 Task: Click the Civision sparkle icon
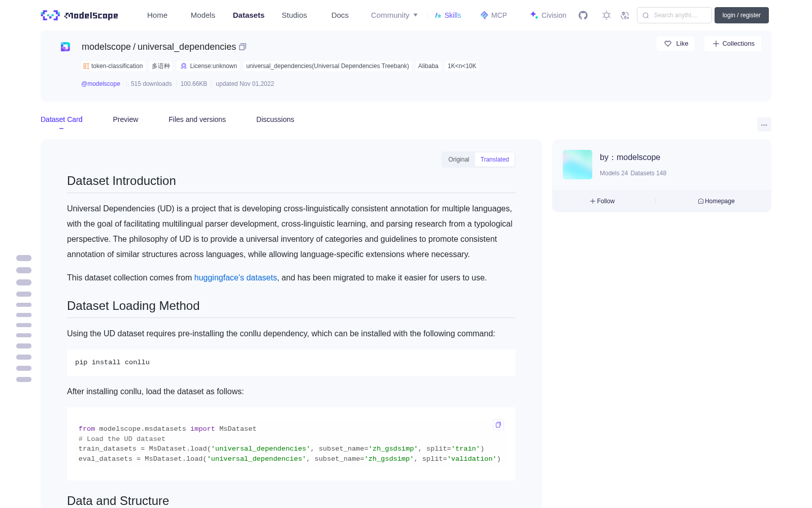(x=534, y=15)
